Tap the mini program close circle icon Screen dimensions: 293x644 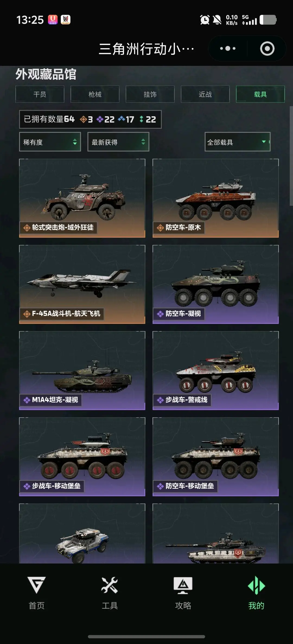[267, 49]
